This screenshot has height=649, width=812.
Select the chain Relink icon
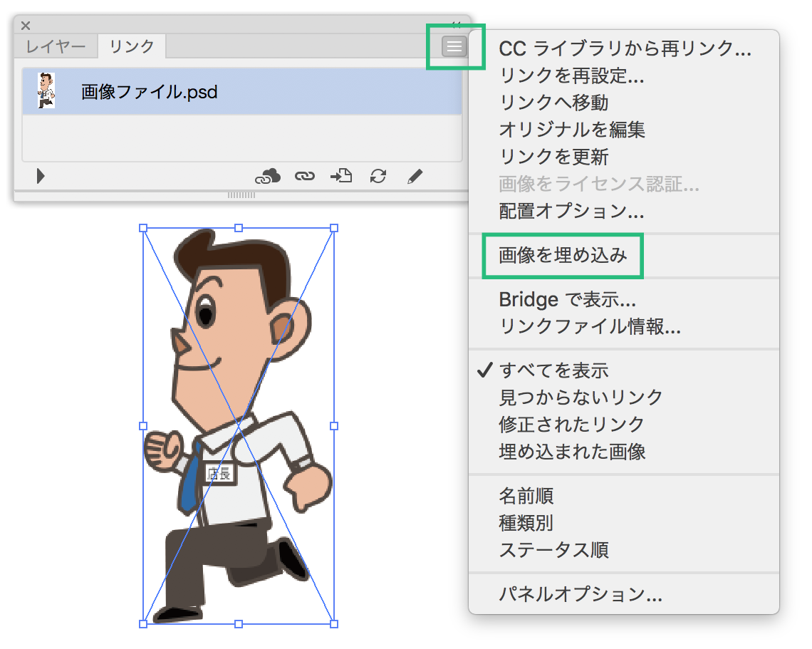305,176
